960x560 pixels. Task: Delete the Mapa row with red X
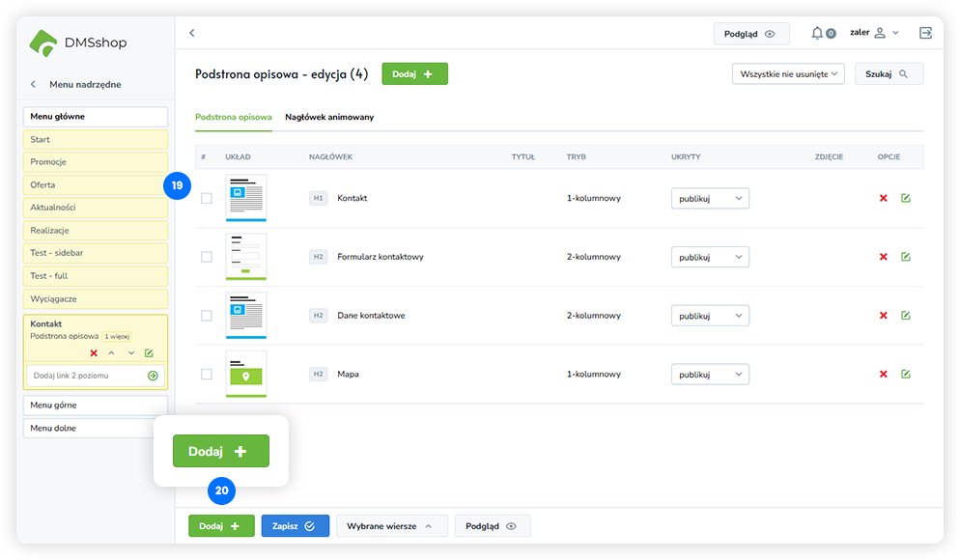tap(883, 375)
